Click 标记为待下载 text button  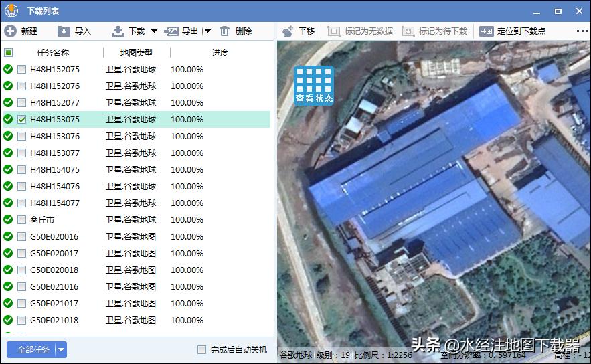(x=443, y=31)
